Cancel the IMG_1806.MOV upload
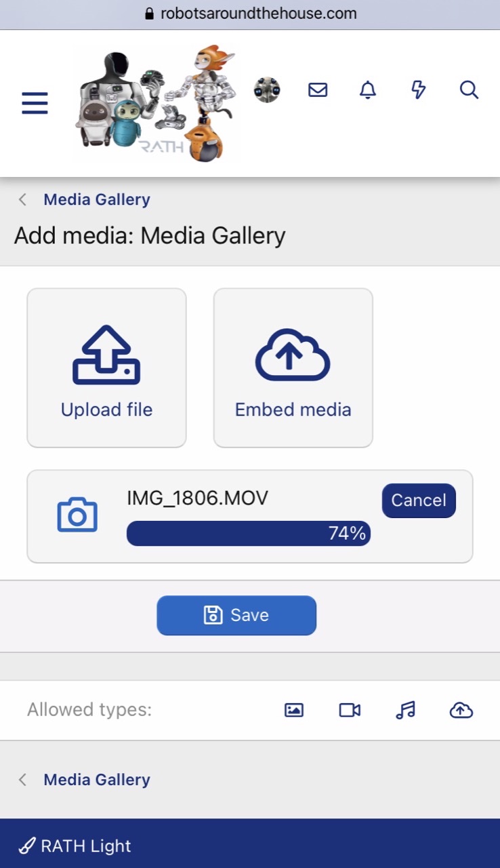500x868 pixels. [419, 500]
